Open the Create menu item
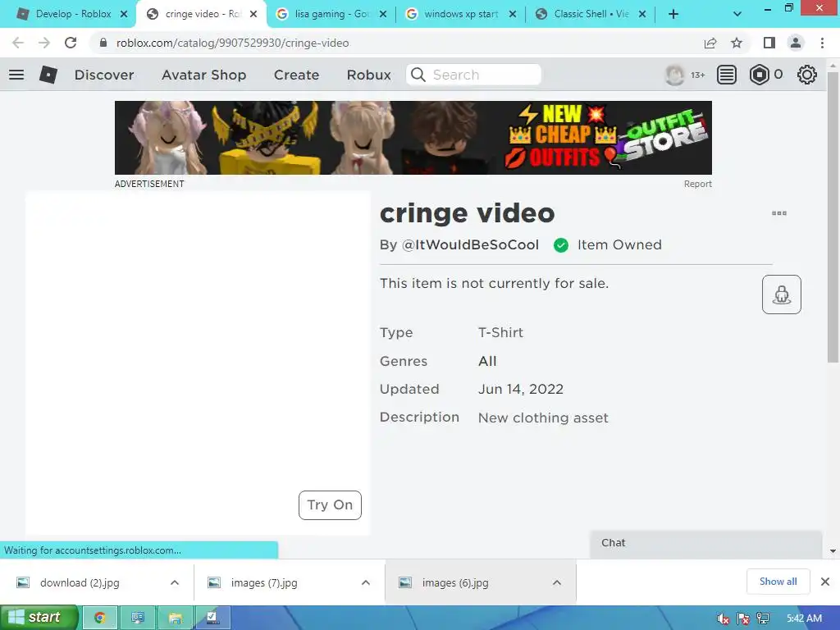The image size is (840, 630). (296, 75)
